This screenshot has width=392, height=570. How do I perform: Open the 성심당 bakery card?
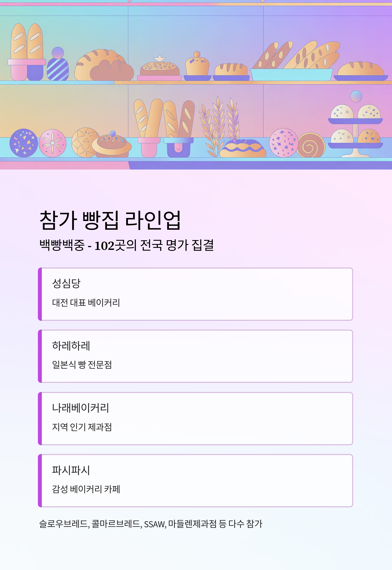(x=195, y=294)
